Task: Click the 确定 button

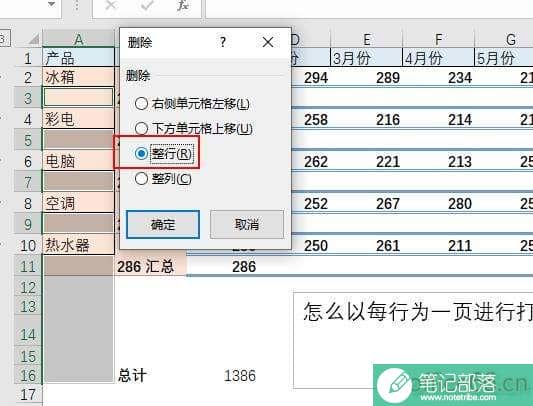Action: (163, 224)
